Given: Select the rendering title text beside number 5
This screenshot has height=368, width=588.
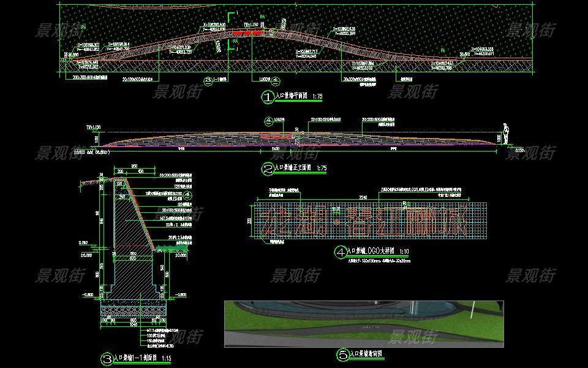Looking at the screenshot, I should click(x=366, y=355).
